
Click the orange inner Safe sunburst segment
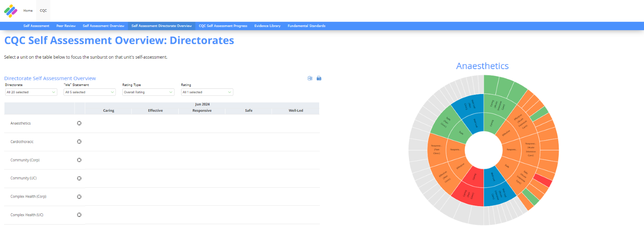click(x=507, y=166)
